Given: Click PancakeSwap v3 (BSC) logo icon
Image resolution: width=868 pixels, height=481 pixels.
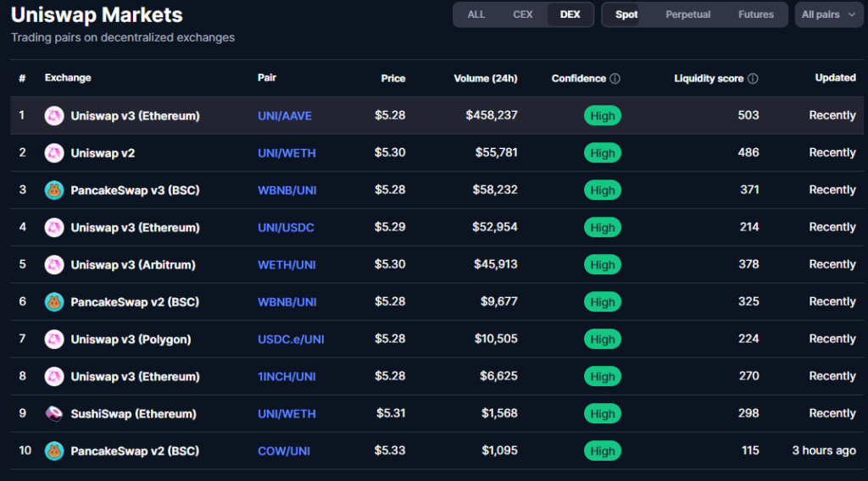Looking at the screenshot, I should 54,191.
